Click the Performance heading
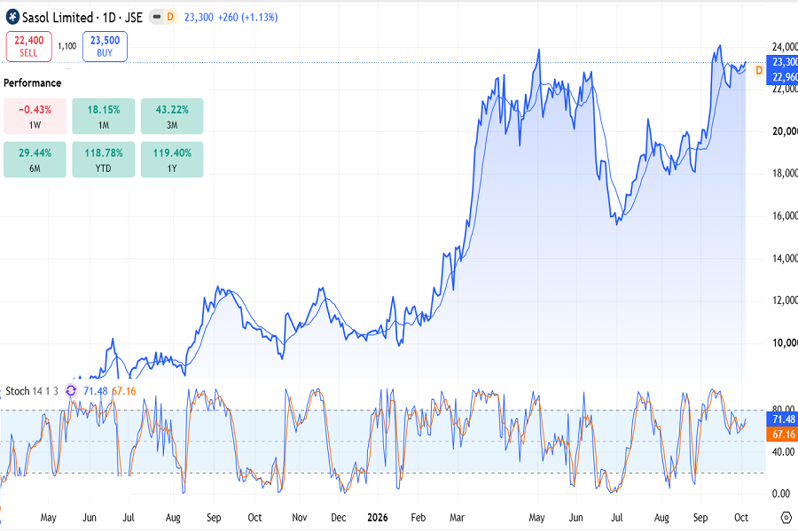798x532 pixels. (x=33, y=83)
